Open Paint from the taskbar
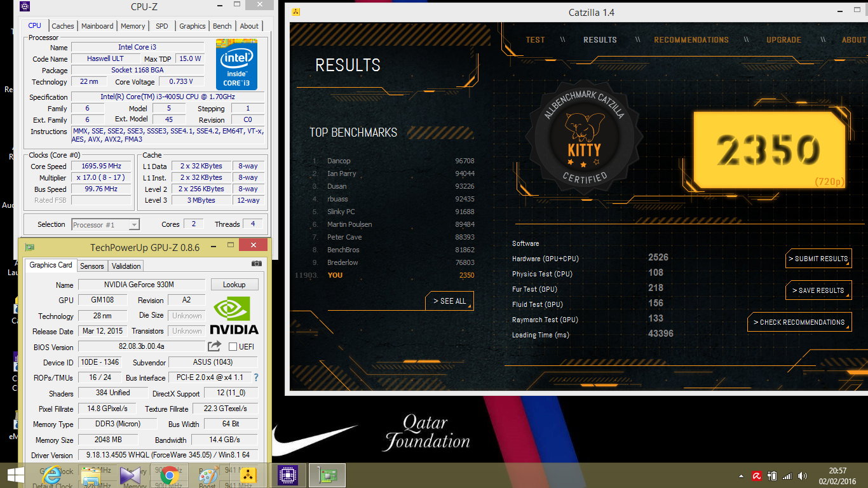 click(x=208, y=475)
